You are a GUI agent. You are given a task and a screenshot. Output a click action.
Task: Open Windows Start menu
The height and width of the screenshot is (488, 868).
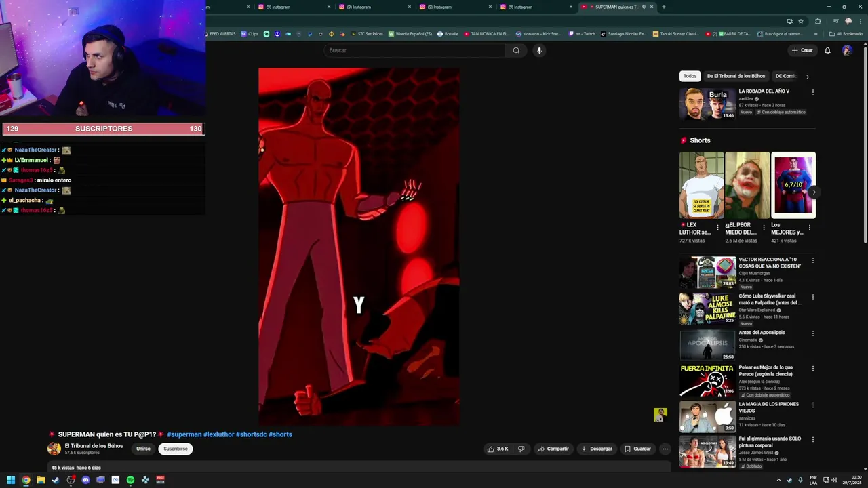11,480
